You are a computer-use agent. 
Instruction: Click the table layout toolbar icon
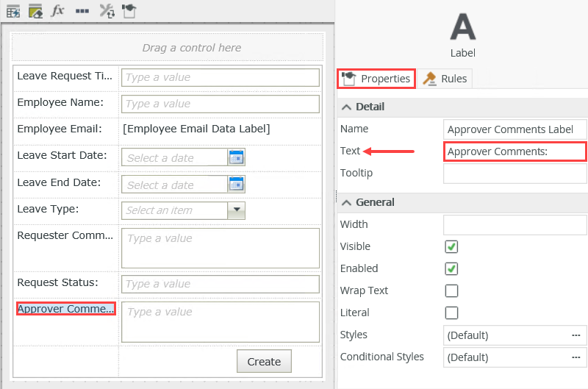pos(13,11)
